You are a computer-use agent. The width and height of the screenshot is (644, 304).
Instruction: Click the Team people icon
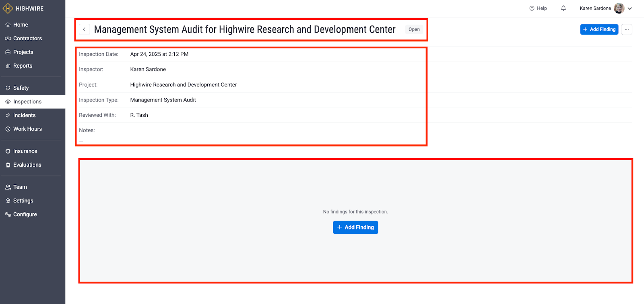(x=8, y=187)
